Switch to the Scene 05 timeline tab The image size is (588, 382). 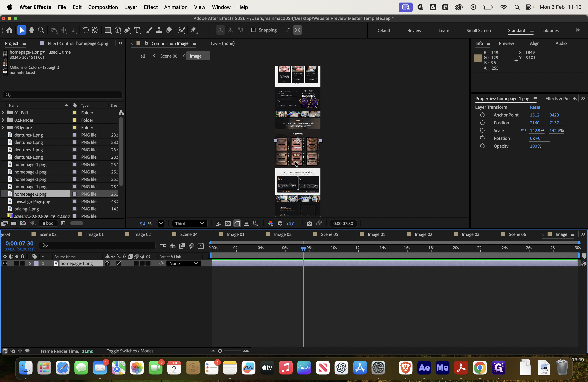coord(329,234)
